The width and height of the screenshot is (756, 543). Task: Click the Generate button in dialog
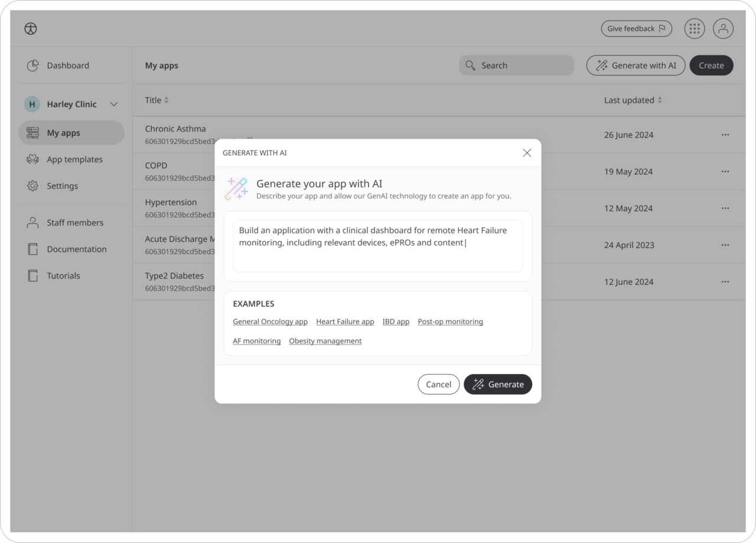pyautogui.click(x=497, y=384)
